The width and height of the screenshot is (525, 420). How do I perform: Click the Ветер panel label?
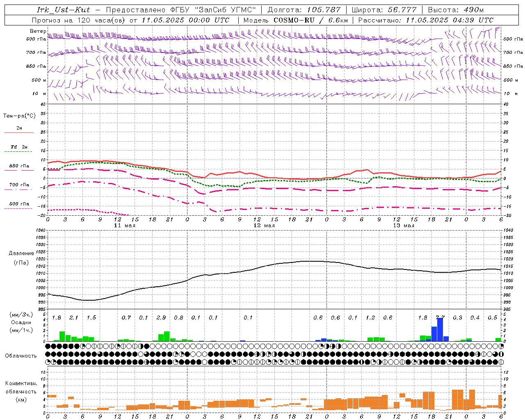tap(38, 31)
